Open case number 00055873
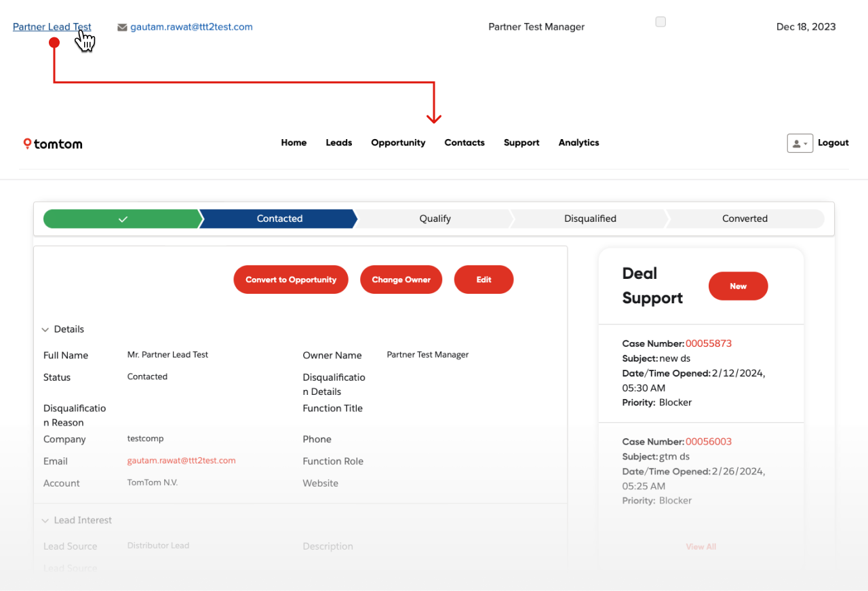Screen dimensions: 868x591 [x=709, y=343]
